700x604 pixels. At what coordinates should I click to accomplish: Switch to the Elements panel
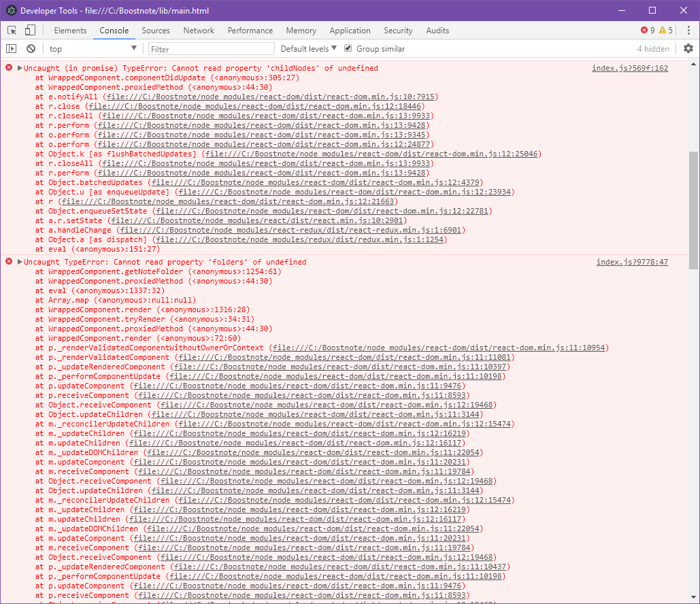tap(70, 30)
